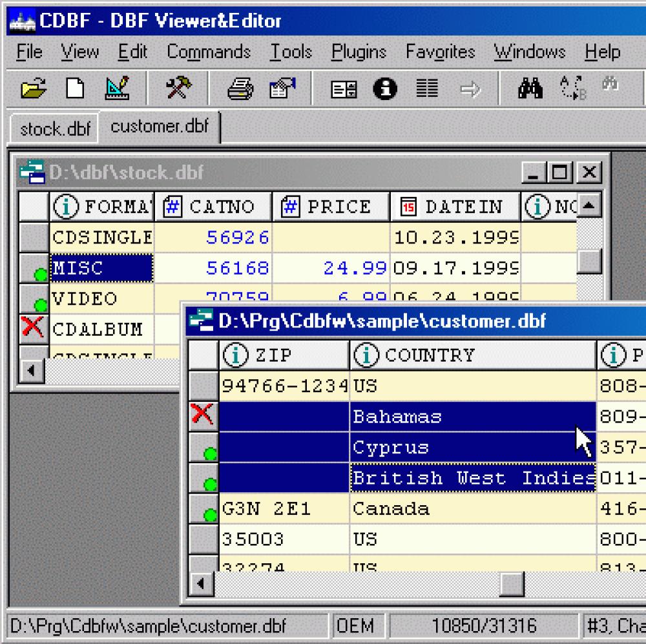Select the list view icon
Image resolution: width=646 pixels, height=644 pixels.
(426, 88)
